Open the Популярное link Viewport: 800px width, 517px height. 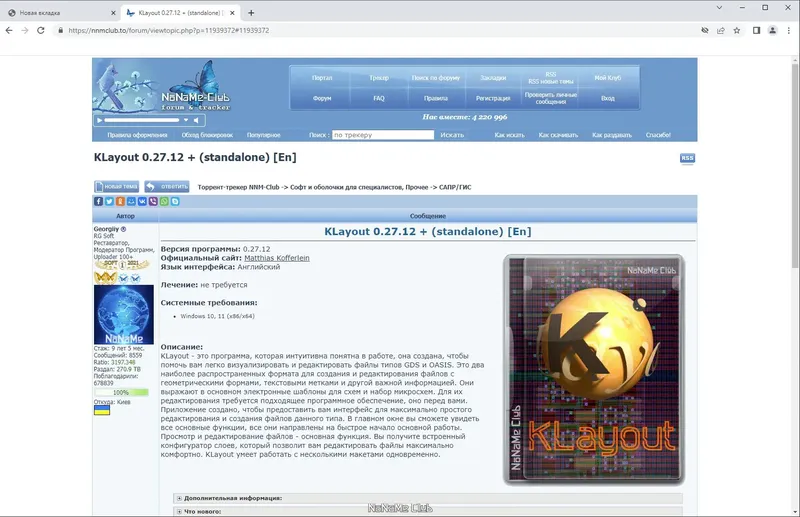[x=264, y=135]
